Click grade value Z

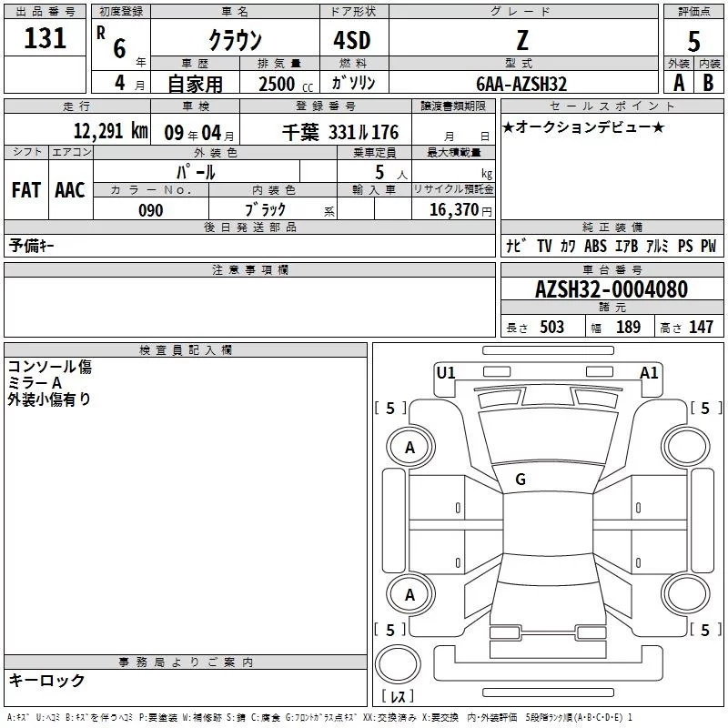pyautogui.click(x=522, y=40)
